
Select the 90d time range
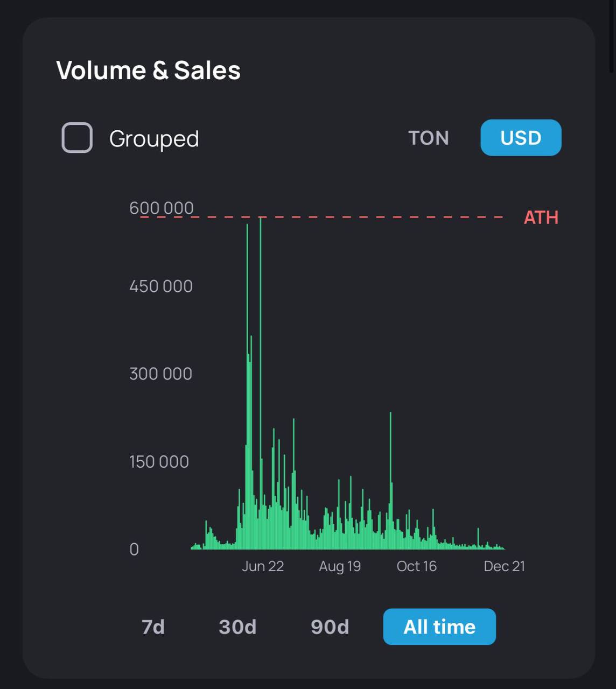[330, 627]
